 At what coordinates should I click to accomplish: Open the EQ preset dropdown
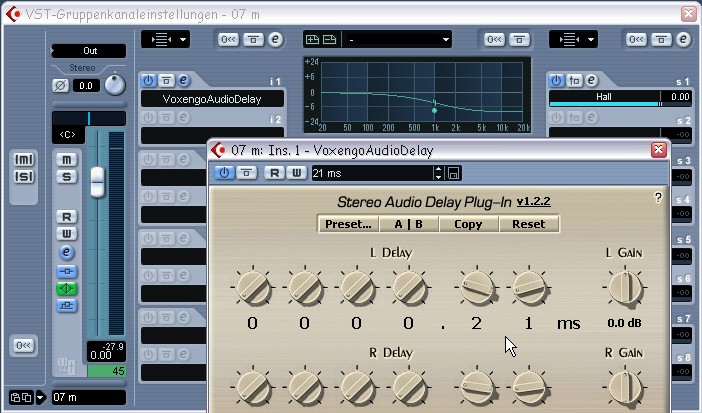tap(398, 39)
